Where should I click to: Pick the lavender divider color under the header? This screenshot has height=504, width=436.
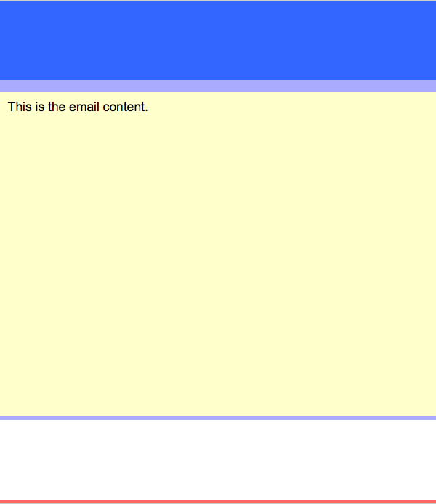[218, 86]
